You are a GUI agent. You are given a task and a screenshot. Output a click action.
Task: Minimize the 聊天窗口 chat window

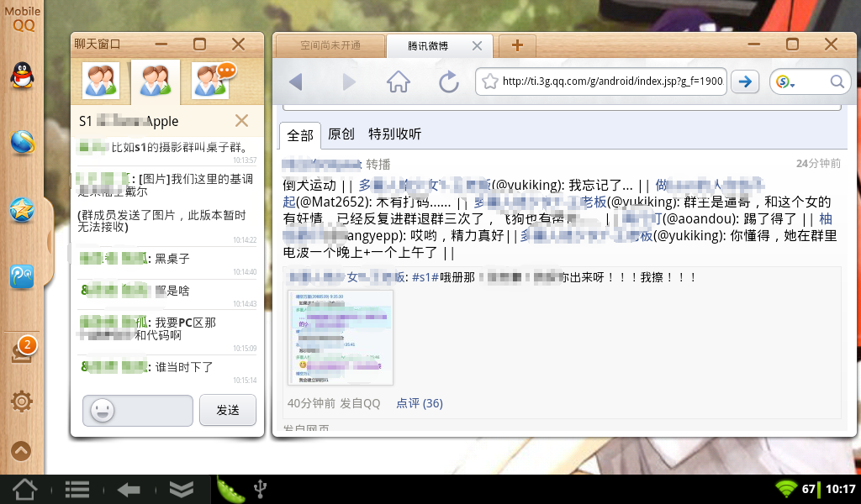[x=161, y=45]
